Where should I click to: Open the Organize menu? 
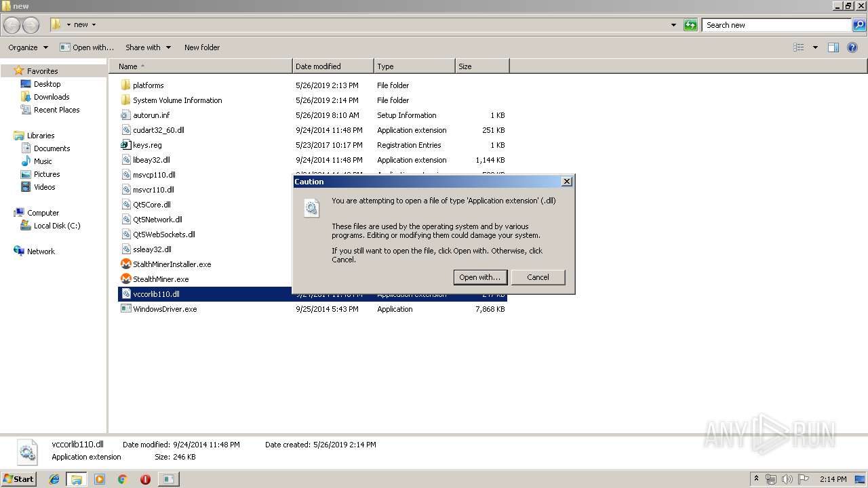coord(28,47)
